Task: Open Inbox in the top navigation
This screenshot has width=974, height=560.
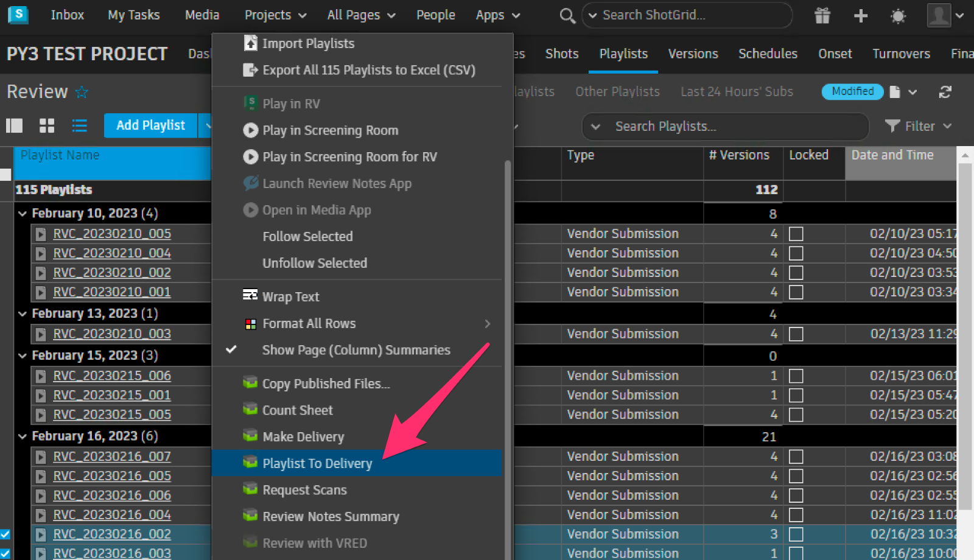Action: (67, 15)
